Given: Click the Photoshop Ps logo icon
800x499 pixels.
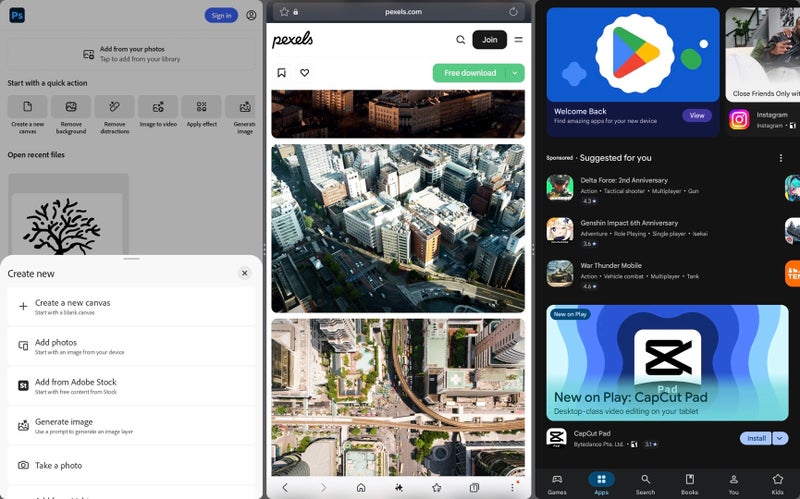Looking at the screenshot, I should point(17,15).
